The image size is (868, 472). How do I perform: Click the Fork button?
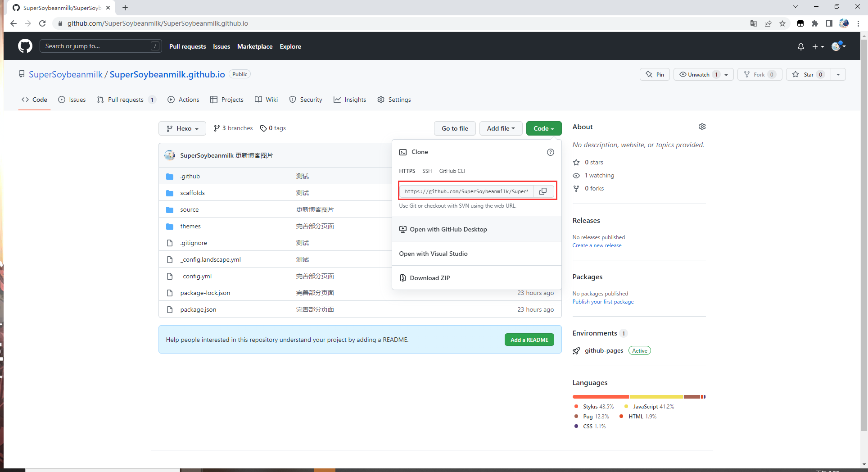pyautogui.click(x=759, y=74)
